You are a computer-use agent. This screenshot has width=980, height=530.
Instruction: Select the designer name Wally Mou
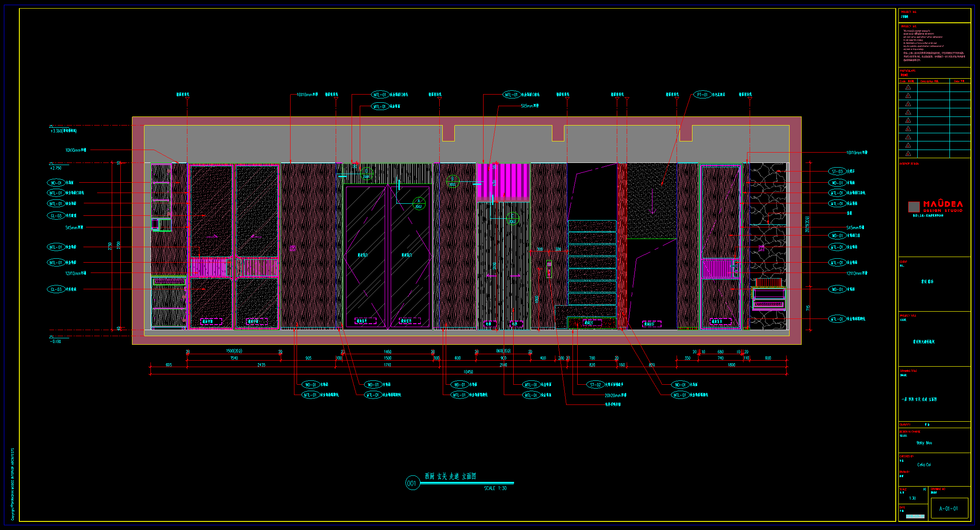(924, 443)
